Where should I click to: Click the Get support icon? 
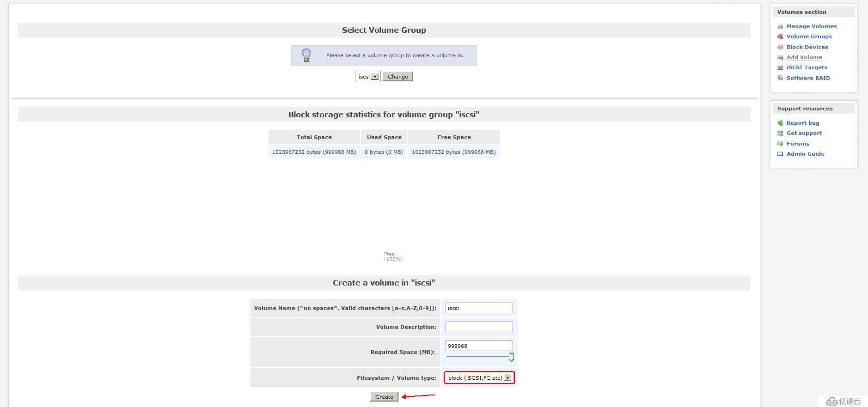pyautogui.click(x=780, y=133)
